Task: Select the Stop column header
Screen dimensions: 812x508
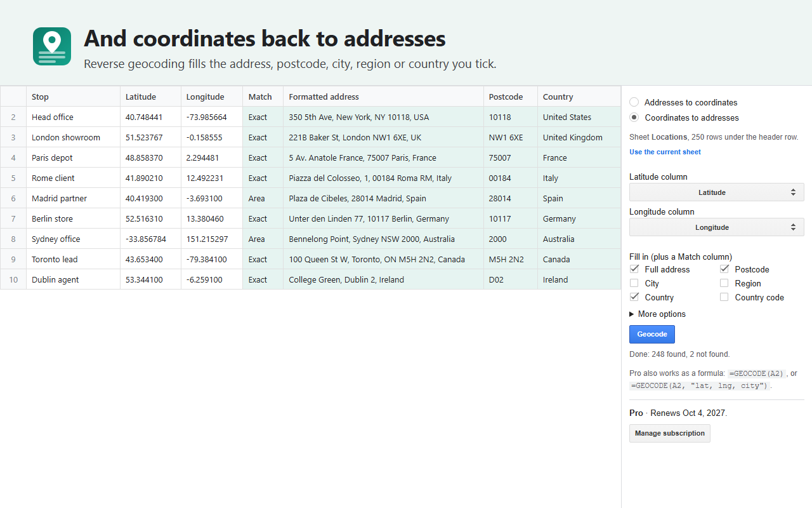Action: tap(73, 97)
